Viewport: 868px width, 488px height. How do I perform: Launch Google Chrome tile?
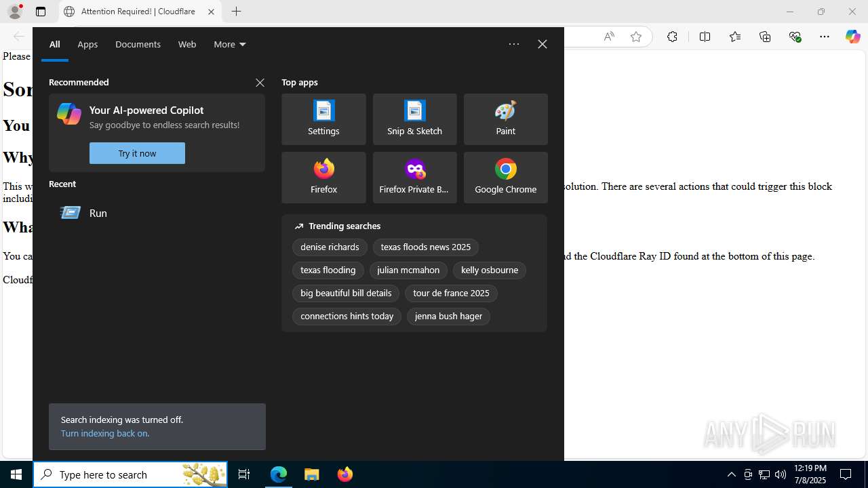505,178
